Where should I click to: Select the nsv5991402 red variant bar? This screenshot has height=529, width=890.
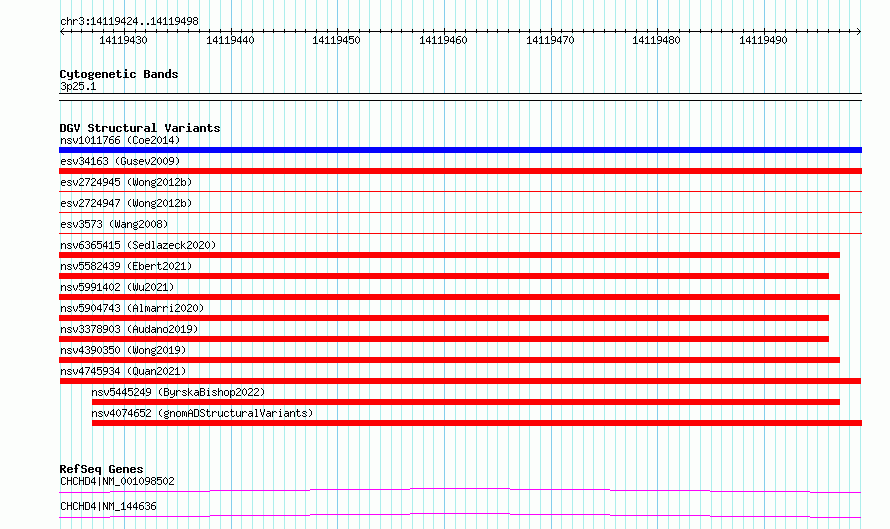450,297
